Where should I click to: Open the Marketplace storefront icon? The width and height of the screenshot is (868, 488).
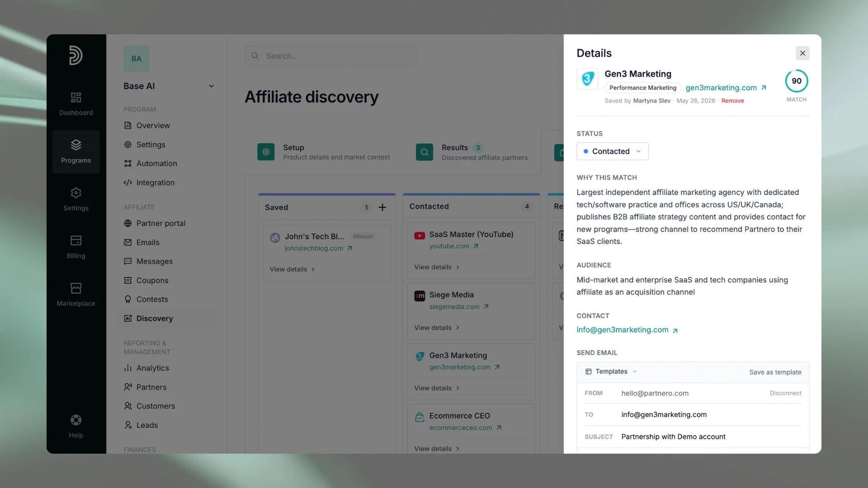click(76, 288)
